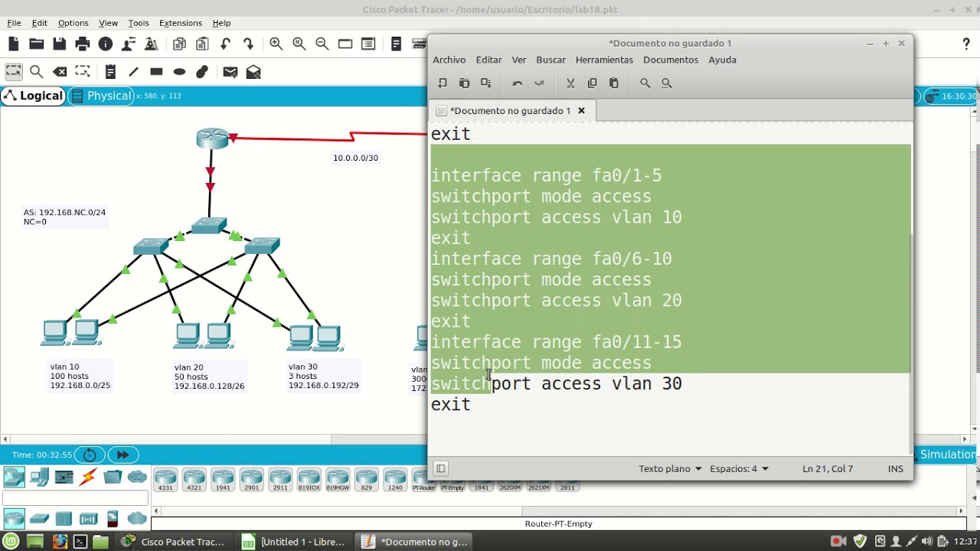Toggle editor side panel button
The image size is (980, 551).
440,468
